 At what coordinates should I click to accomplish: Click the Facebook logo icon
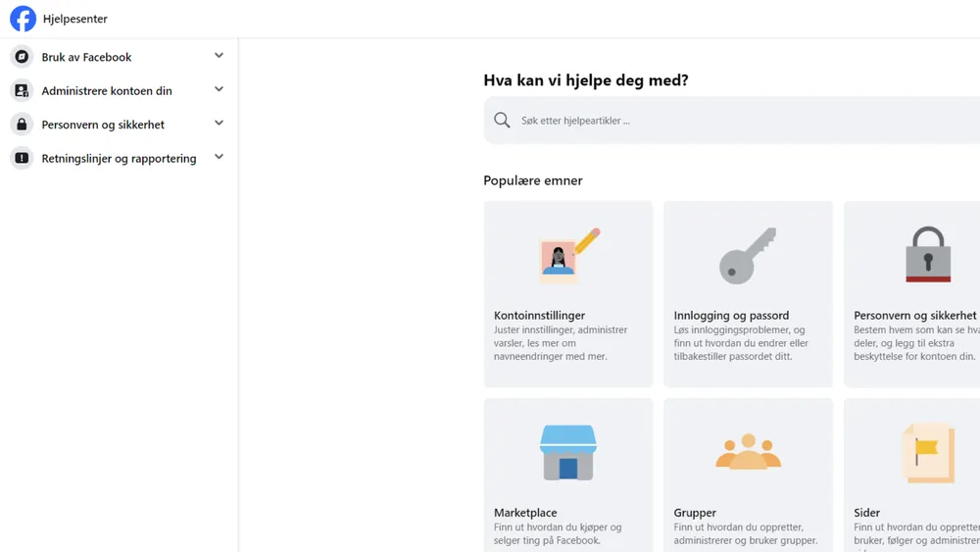click(24, 19)
